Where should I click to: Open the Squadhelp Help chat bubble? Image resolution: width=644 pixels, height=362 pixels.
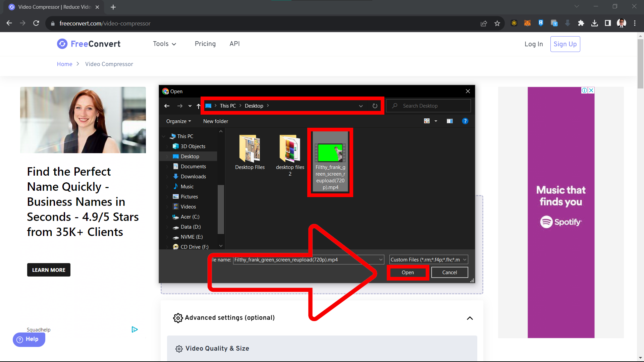29,339
